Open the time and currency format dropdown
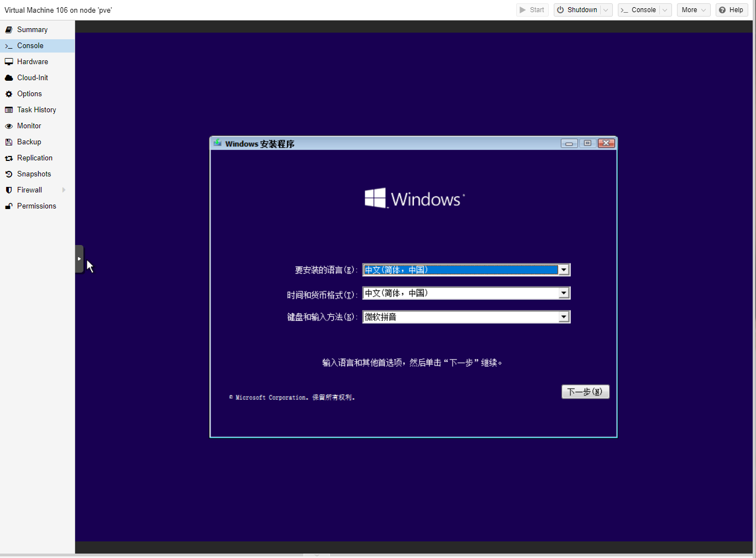756x558 pixels. [x=563, y=293]
